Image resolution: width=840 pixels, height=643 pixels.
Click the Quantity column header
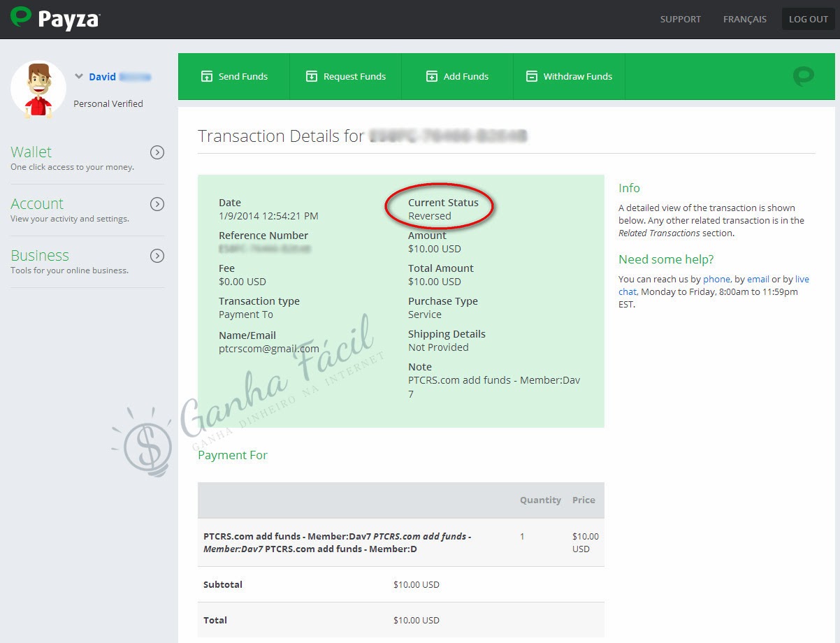click(x=540, y=500)
